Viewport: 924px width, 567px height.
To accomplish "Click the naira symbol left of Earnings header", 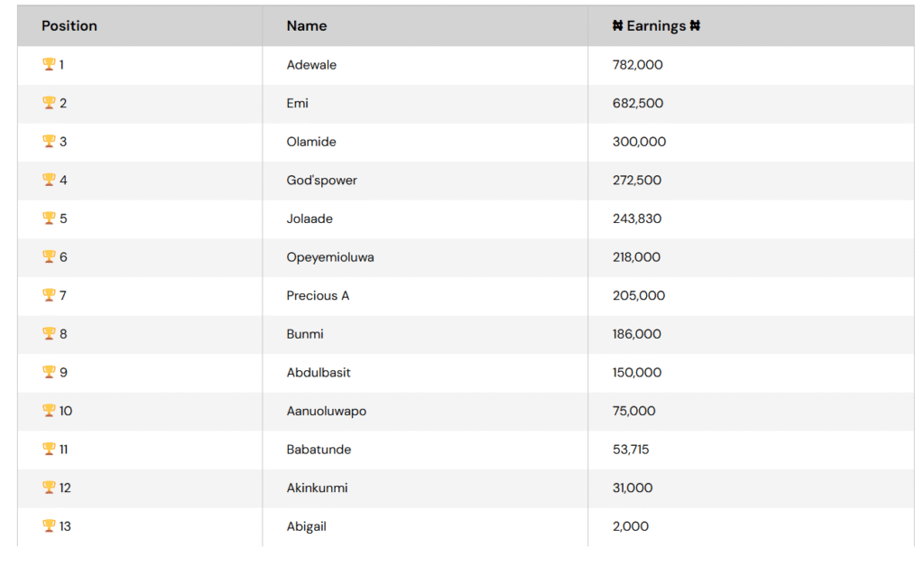I will [x=617, y=25].
